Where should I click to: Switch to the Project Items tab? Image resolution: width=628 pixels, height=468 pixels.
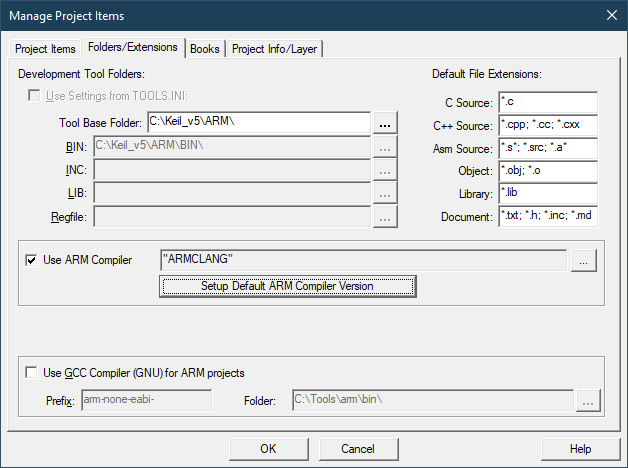click(x=45, y=49)
